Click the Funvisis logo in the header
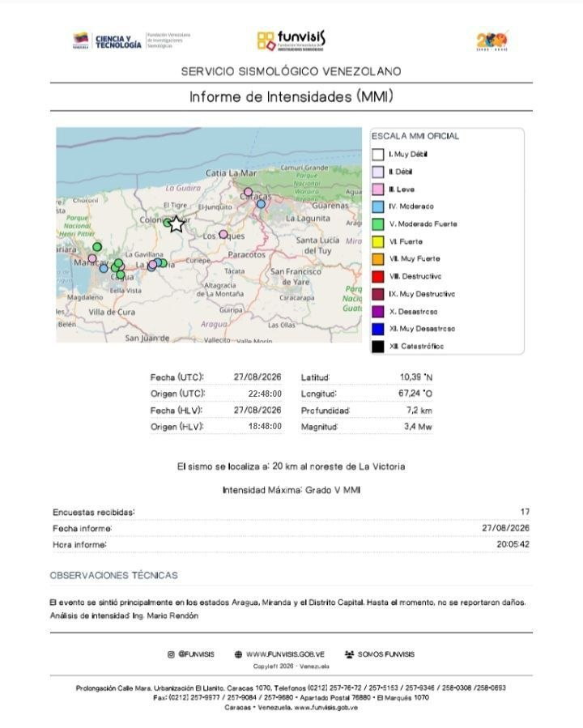The image size is (583, 728). (291, 40)
